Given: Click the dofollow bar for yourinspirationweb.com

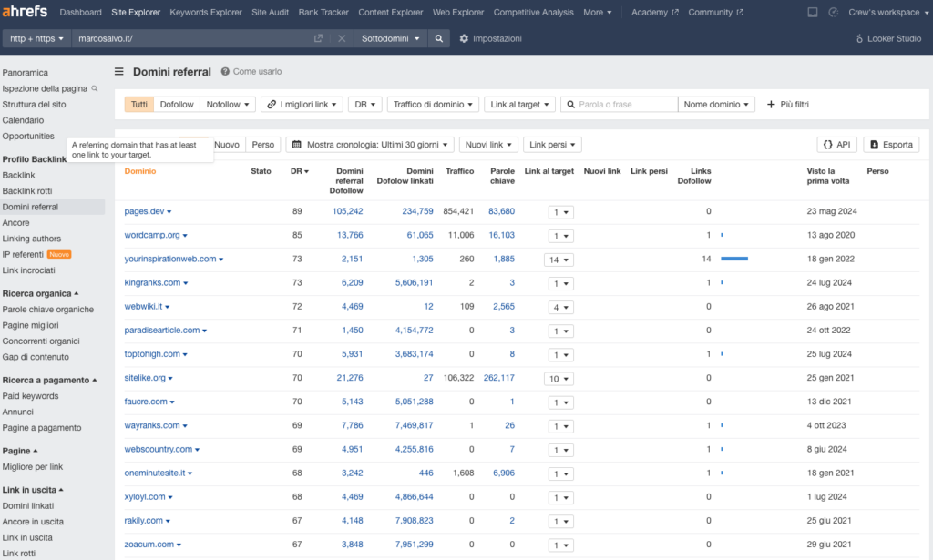Looking at the screenshot, I should [734, 259].
